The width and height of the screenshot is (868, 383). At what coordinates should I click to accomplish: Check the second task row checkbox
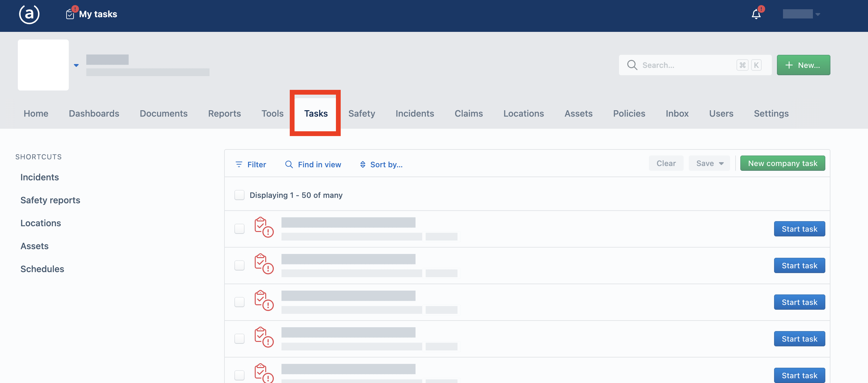pos(239,265)
